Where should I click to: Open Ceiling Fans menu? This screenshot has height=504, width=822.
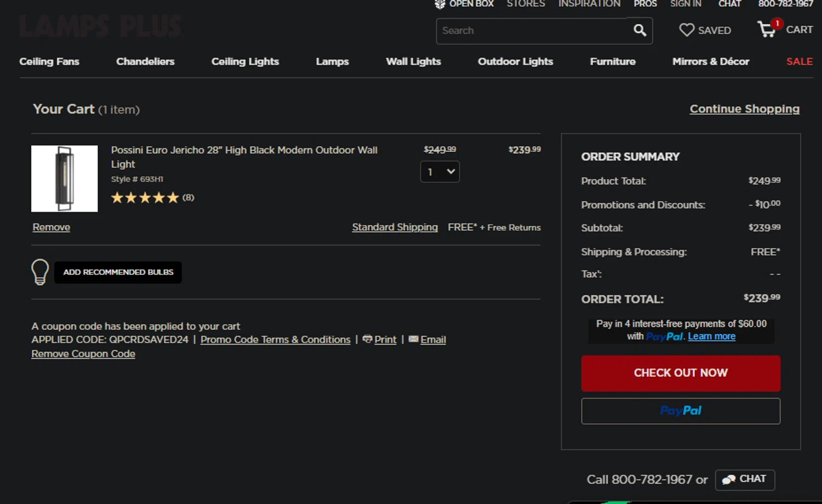[x=49, y=61]
